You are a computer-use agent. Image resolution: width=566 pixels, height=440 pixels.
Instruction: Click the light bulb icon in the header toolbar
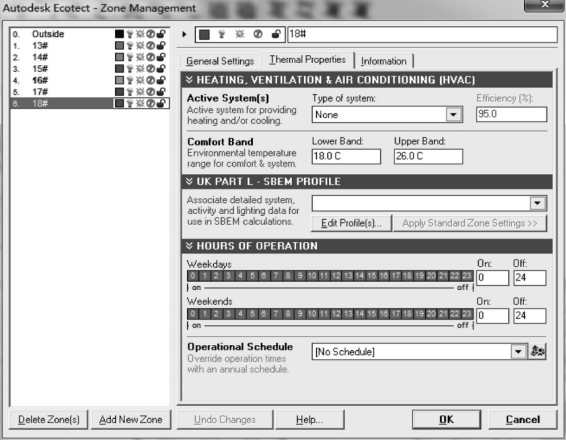(222, 34)
